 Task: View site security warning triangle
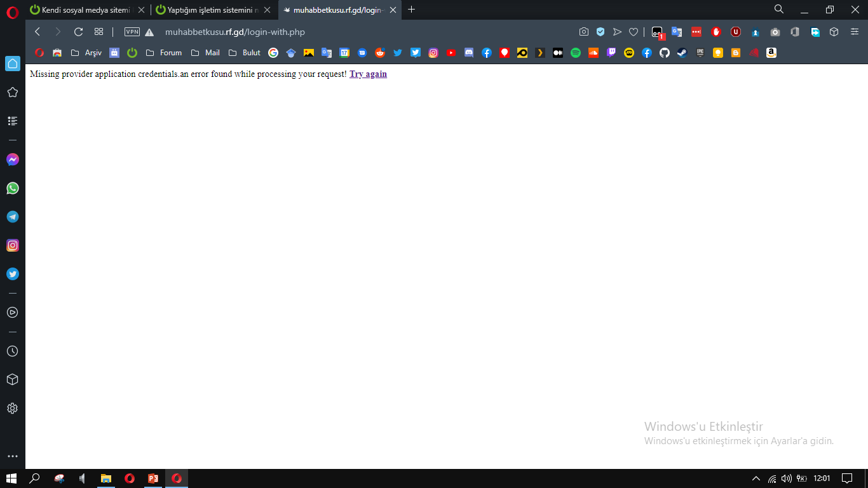click(x=149, y=32)
